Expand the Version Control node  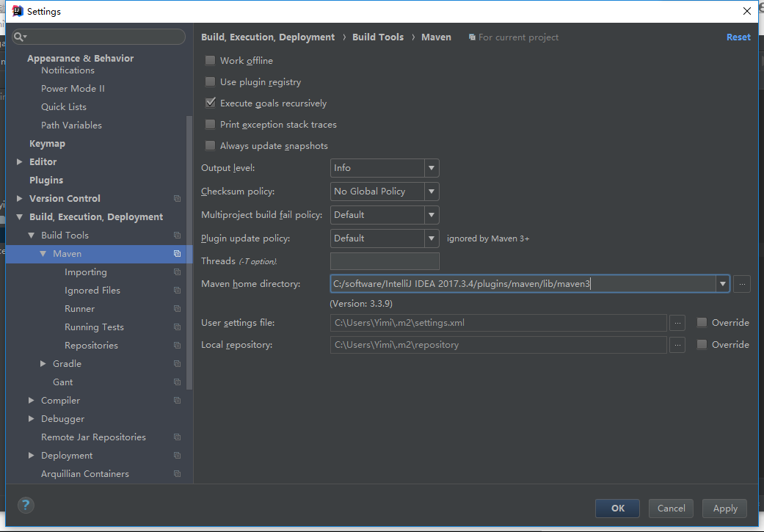click(x=20, y=199)
